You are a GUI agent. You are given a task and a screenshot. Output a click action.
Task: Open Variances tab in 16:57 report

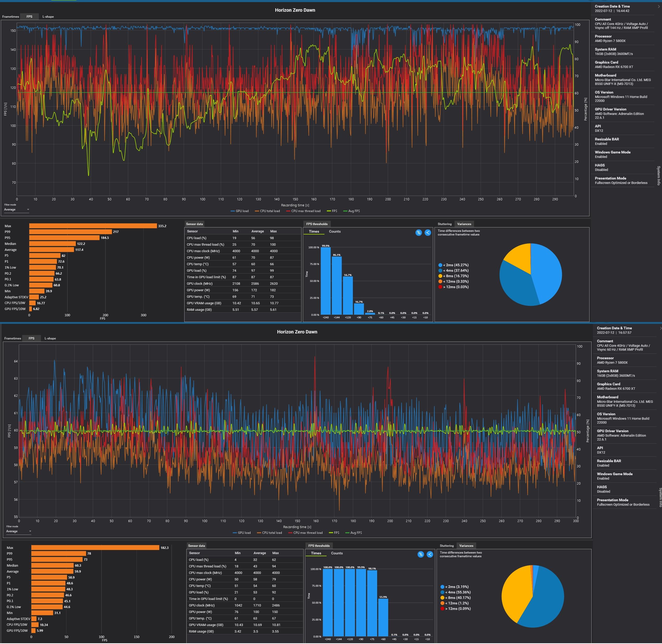click(x=466, y=546)
